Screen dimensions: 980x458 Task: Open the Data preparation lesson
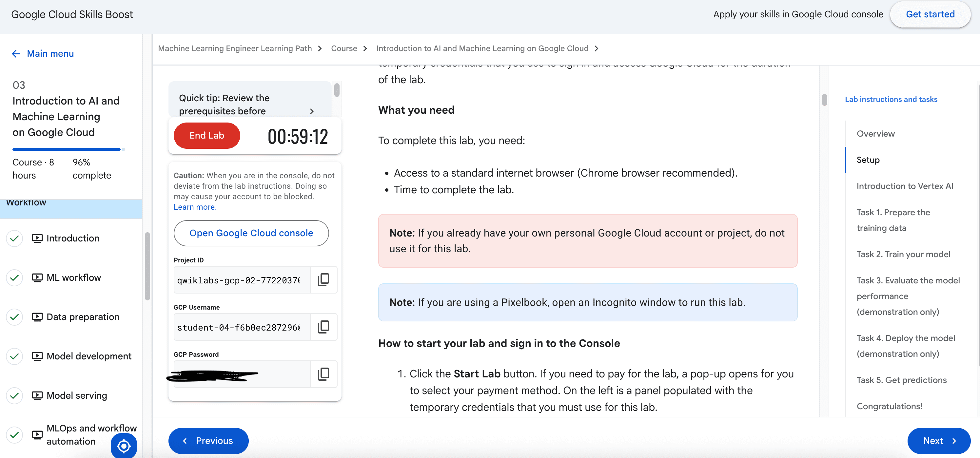(83, 317)
